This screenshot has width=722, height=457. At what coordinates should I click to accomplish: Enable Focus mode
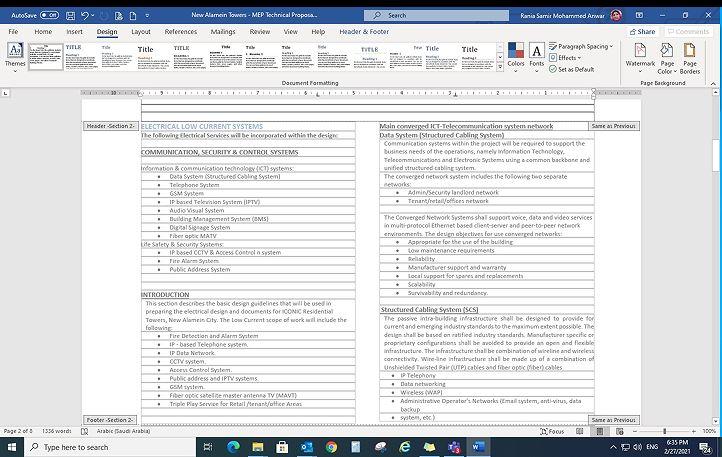552,431
